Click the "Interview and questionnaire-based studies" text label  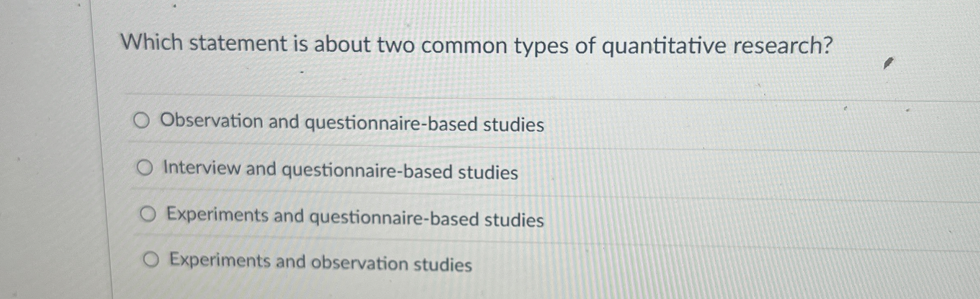(x=340, y=171)
